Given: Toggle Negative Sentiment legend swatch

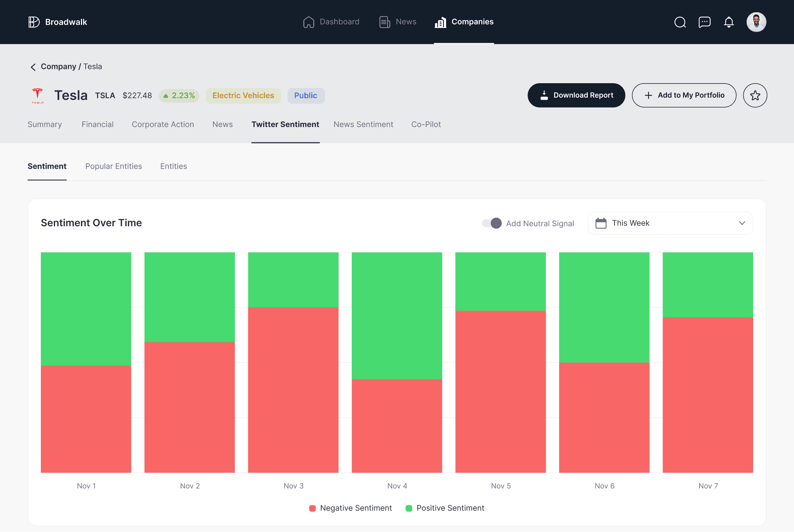Looking at the screenshot, I should pyautogui.click(x=312, y=508).
